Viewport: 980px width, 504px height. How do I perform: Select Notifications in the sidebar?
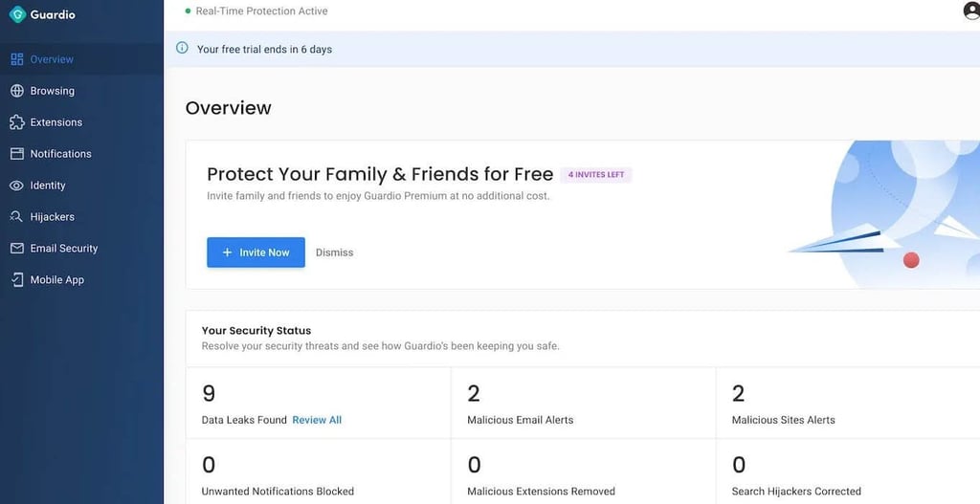[x=82, y=154]
